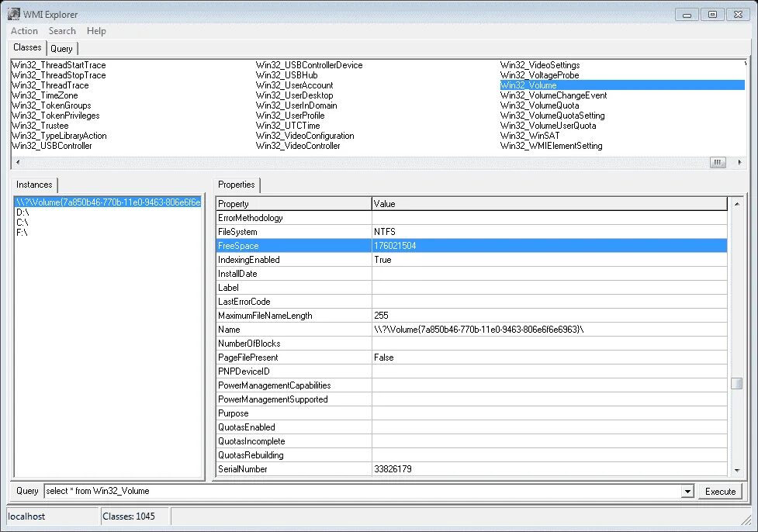Select the Win32_VideoSettings class

540,64
